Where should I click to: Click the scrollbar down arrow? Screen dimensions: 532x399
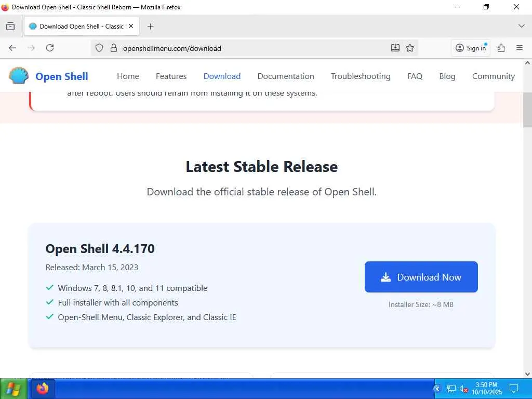click(527, 374)
